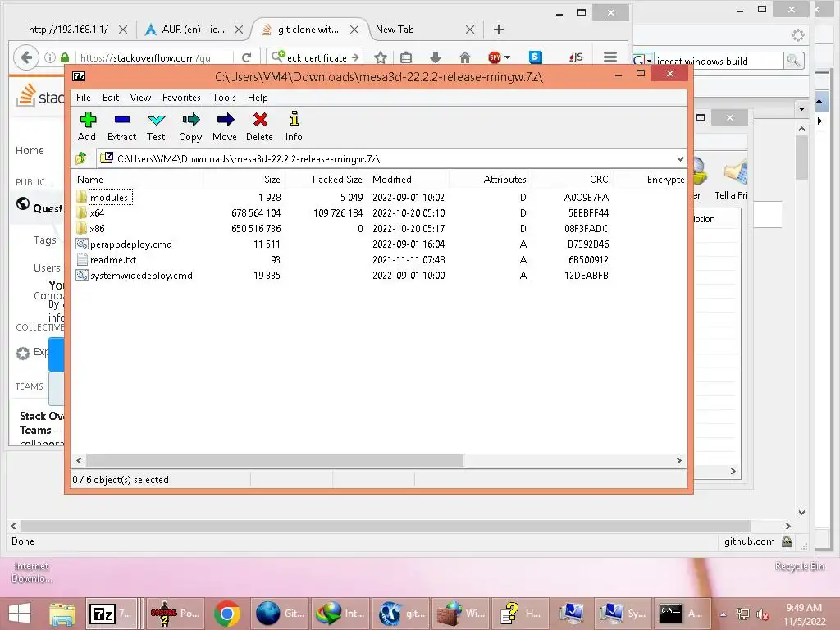This screenshot has height=630, width=840.
Task: Select the x86 folder
Action: [x=97, y=228]
